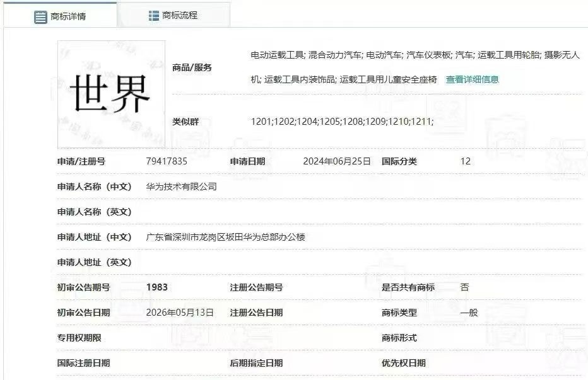
Task: Click the 国际注册日期 label
Action: 84,363
